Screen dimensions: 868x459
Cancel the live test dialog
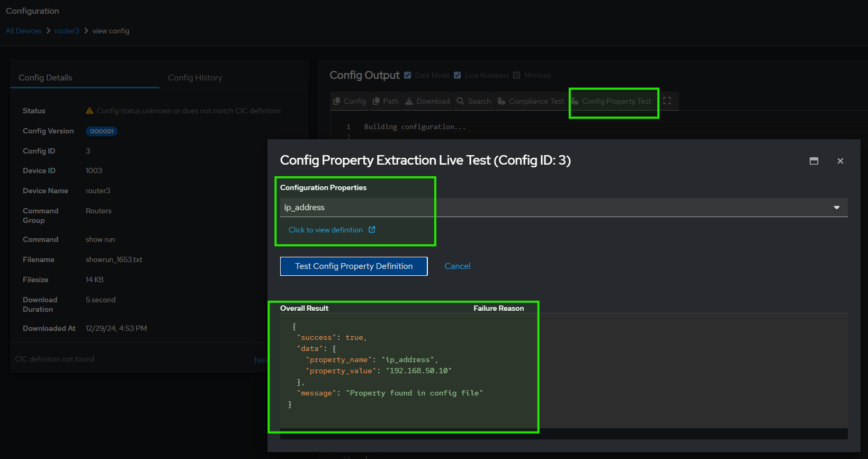click(x=458, y=266)
